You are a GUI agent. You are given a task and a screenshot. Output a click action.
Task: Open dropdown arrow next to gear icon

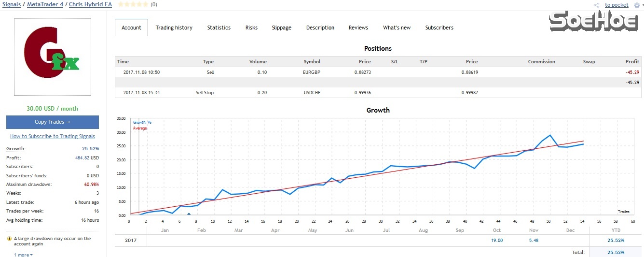[642, 5]
